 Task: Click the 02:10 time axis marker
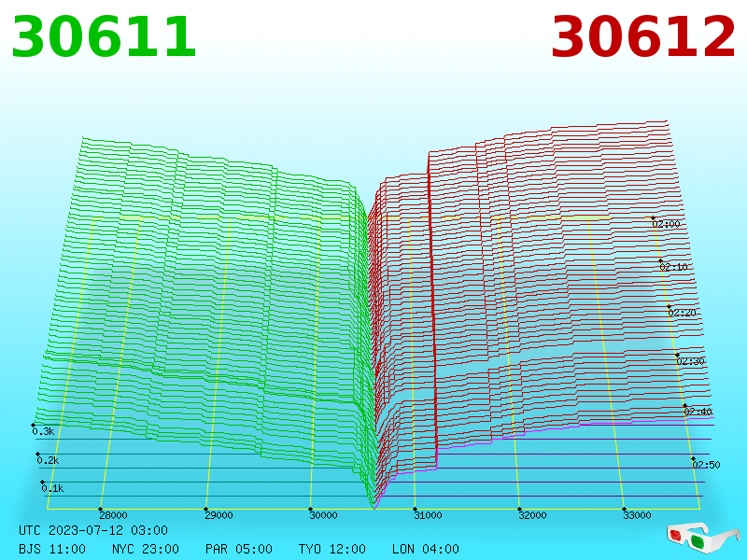click(x=673, y=267)
